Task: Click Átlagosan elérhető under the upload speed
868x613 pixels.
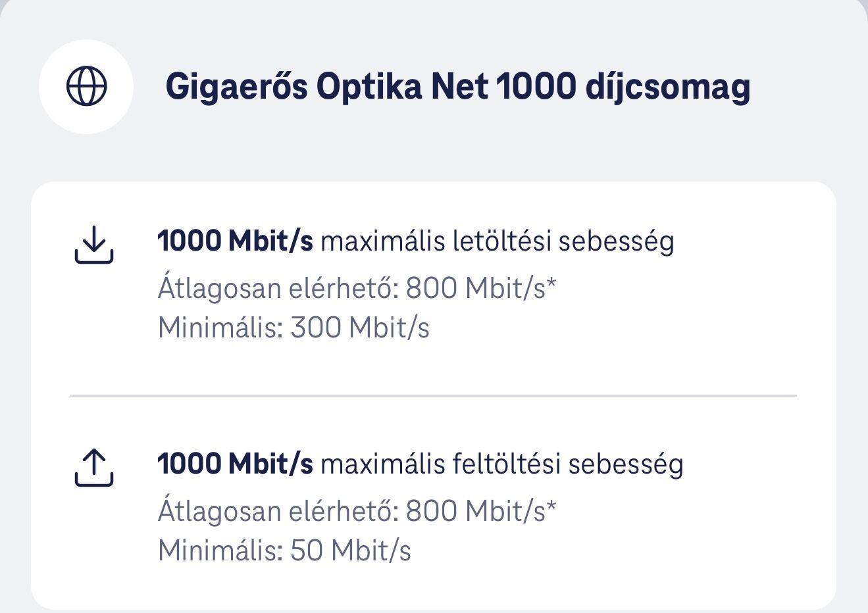Action: coord(277,511)
